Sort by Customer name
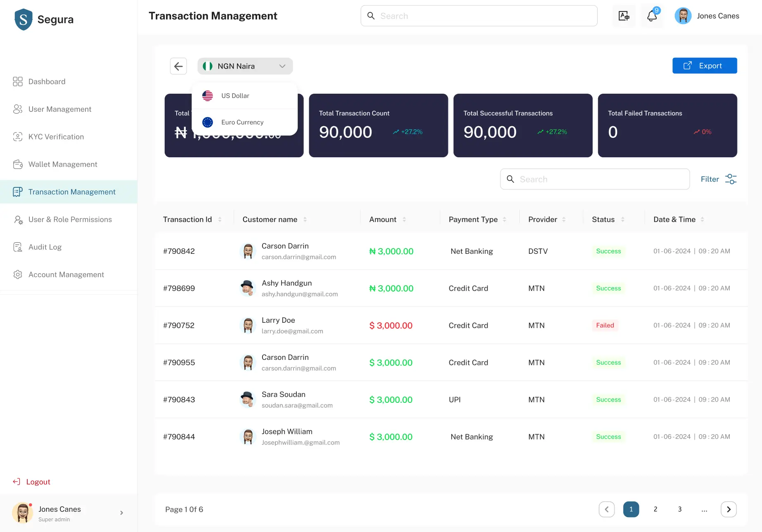 (x=305, y=220)
